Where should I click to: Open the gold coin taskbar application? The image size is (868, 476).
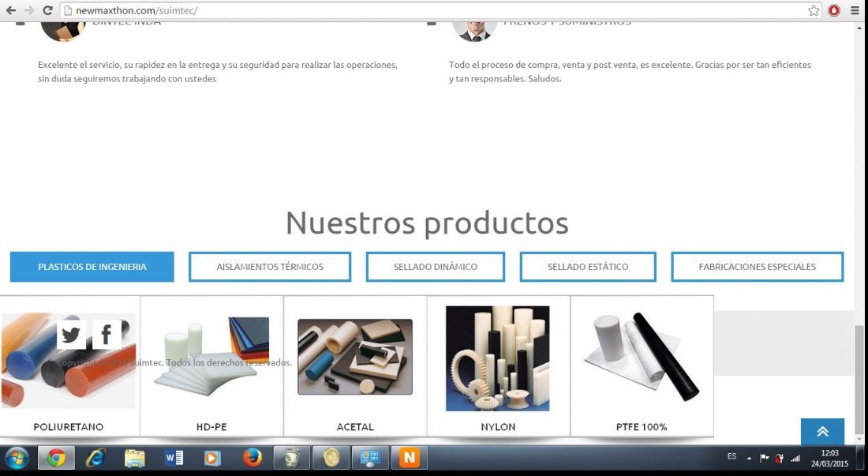[x=331, y=458]
